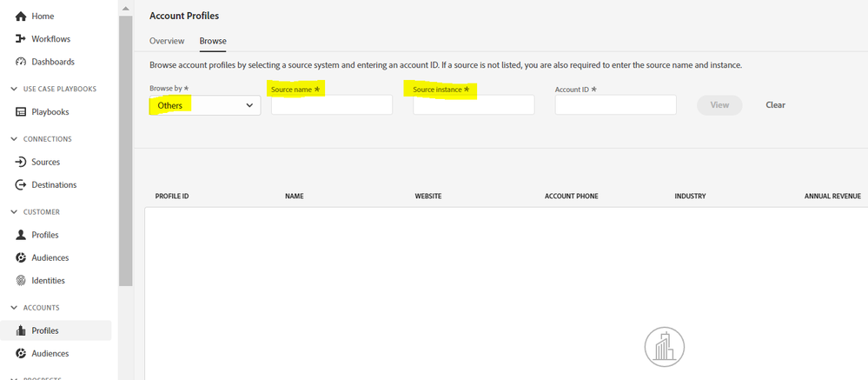Focus the Source instance input field

pyautogui.click(x=474, y=104)
